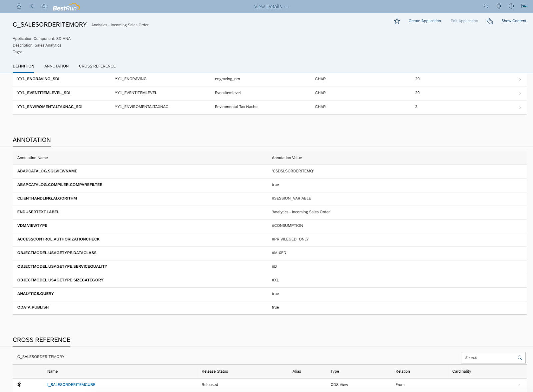This screenshot has height=392, width=533.
Task: Open the notifications list icon top right
Action: (x=524, y=6)
